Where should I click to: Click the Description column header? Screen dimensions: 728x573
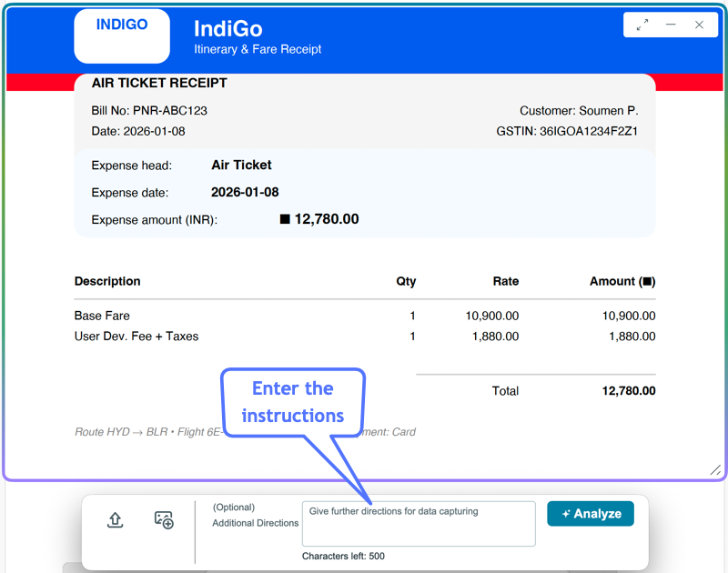107,281
